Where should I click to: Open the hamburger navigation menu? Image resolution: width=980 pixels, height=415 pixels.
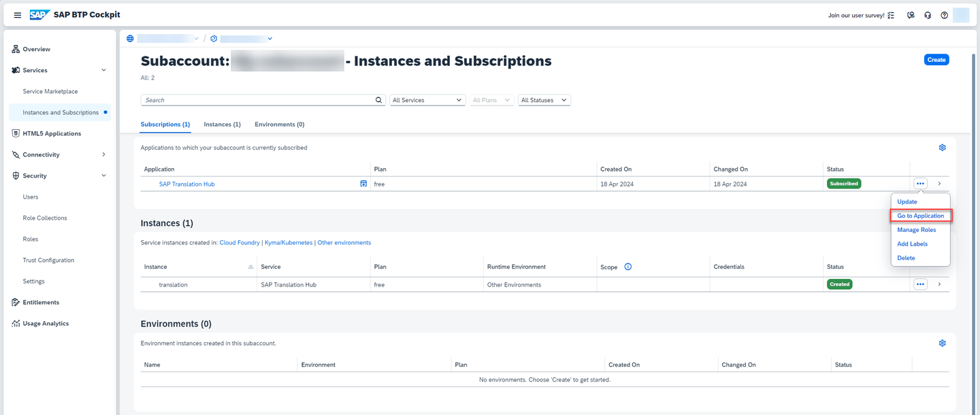coord(18,15)
